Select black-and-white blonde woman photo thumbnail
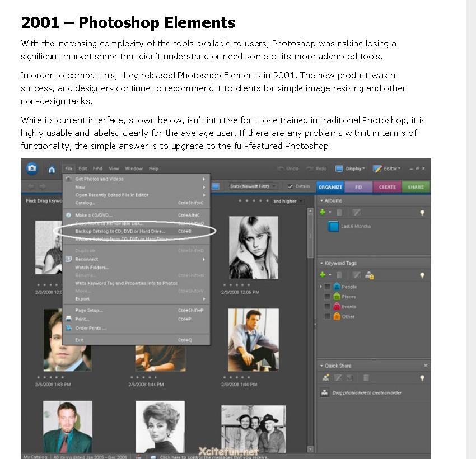The height and width of the screenshot is (459, 476). (x=254, y=247)
